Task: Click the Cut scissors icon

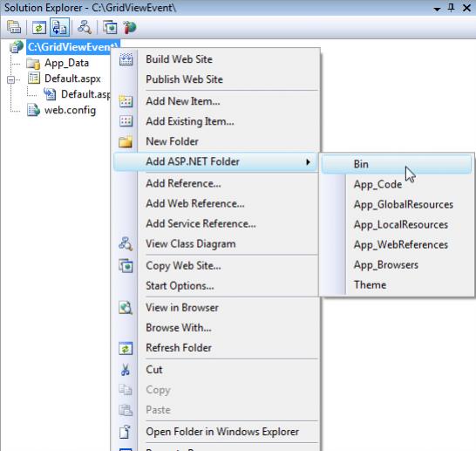Action: click(x=126, y=370)
